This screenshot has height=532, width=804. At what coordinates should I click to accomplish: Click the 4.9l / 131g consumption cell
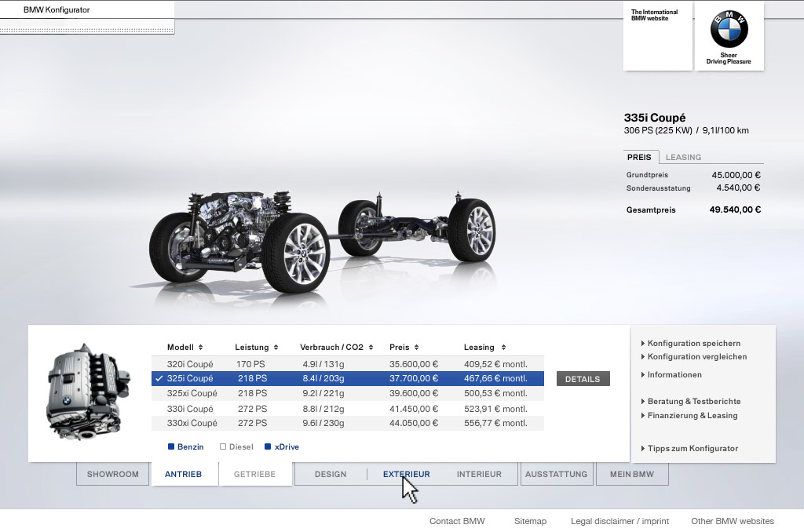(x=323, y=364)
